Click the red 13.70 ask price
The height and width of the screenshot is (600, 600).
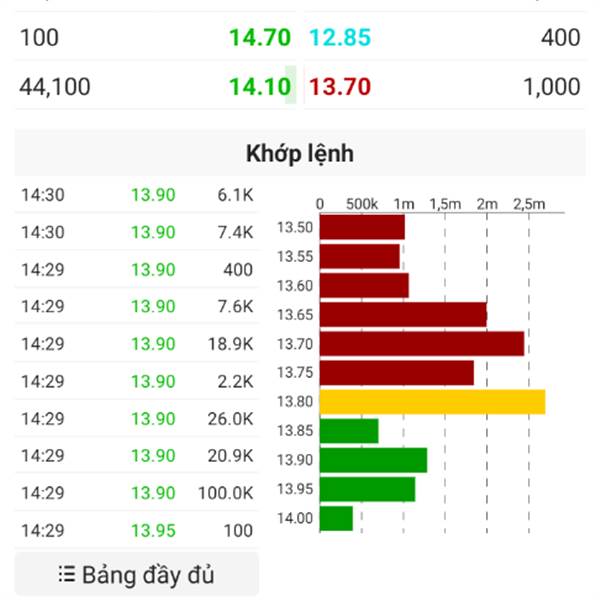[340, 86]
